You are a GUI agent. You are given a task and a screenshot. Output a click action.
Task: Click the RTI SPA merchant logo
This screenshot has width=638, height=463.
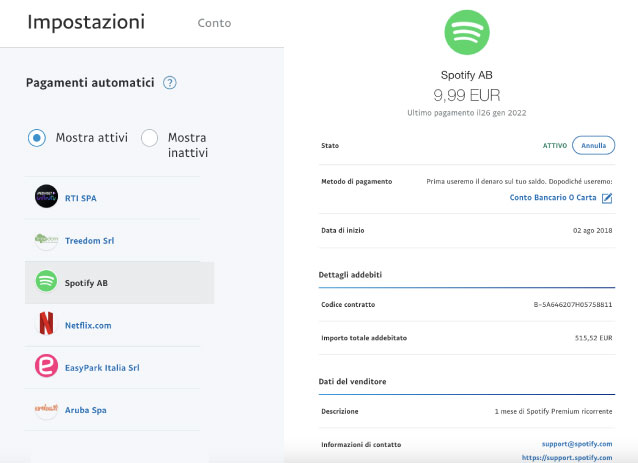46,196
